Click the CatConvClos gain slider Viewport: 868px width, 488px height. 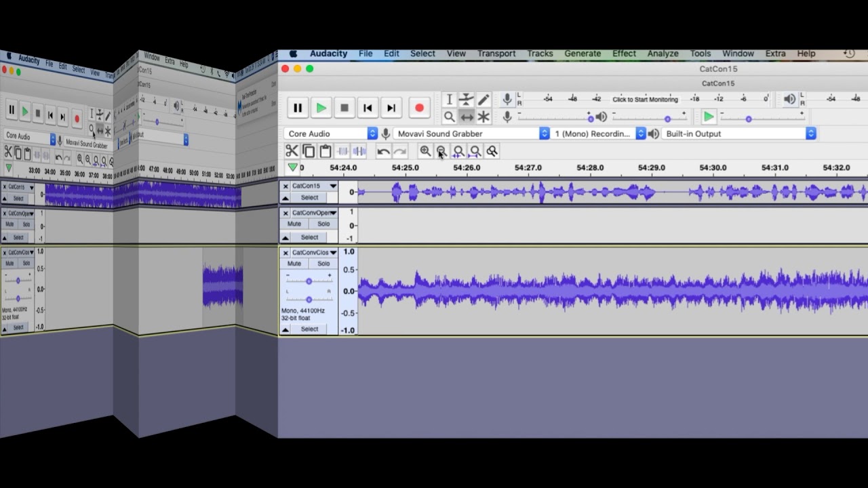point(309,281)
